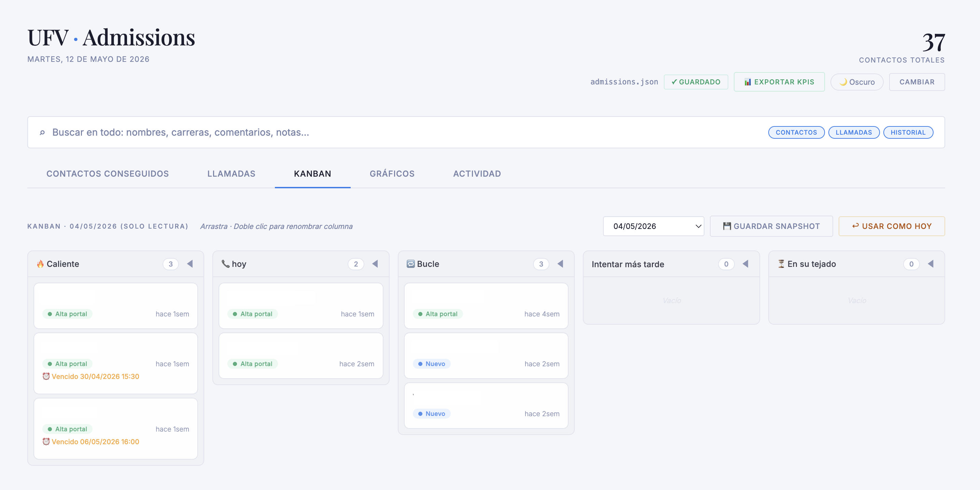The image size is (980, 490).
Task: Open first Caliente card with Alta portal
Action: (116, 306)
